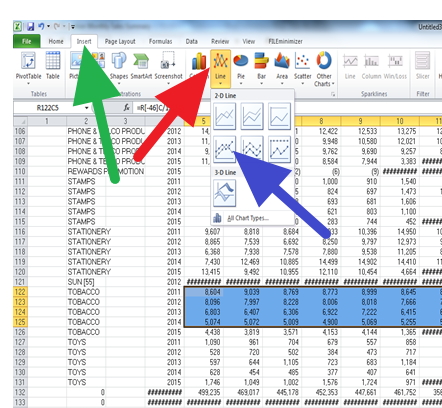Click the Redo icon in quick access toolbar
The width and height of the screenshot is (442, 408).
57,26
